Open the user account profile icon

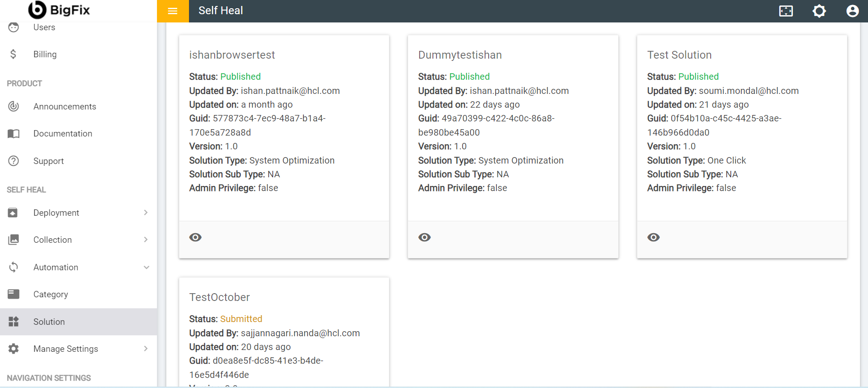coord(852,11)
